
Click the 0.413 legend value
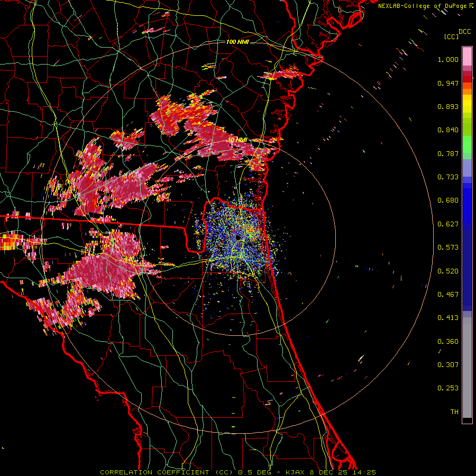448,318
